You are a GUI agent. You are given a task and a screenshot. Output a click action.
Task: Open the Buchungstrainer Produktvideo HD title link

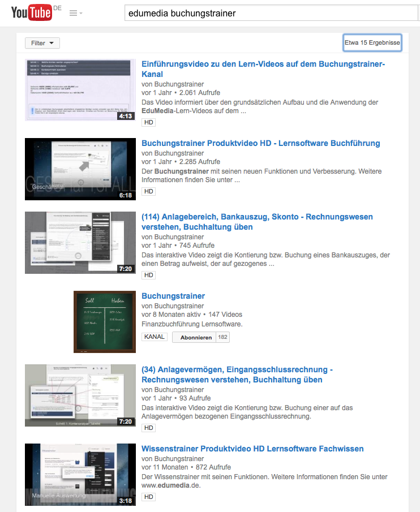(x=260, y=143)
